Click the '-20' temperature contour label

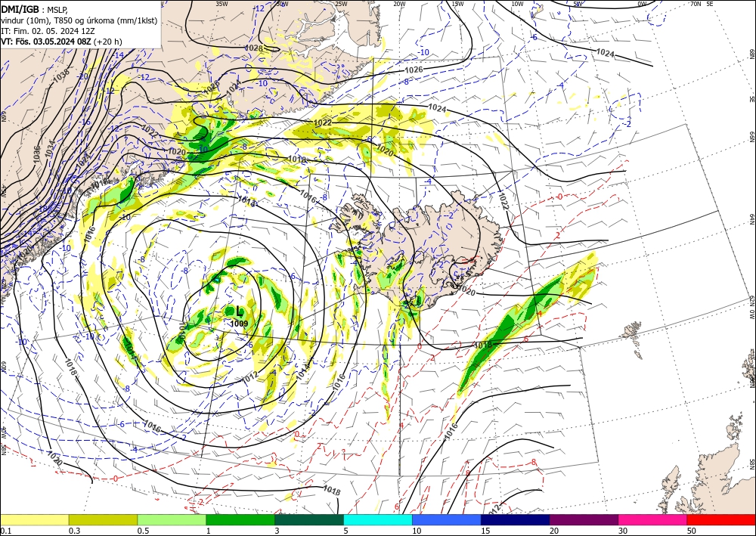83,76
